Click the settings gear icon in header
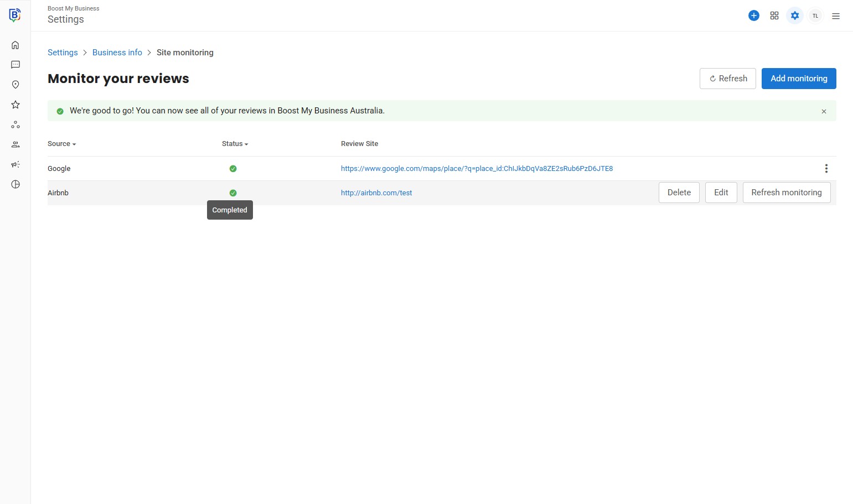The image size is (853, 504). [x=794, y=15]
